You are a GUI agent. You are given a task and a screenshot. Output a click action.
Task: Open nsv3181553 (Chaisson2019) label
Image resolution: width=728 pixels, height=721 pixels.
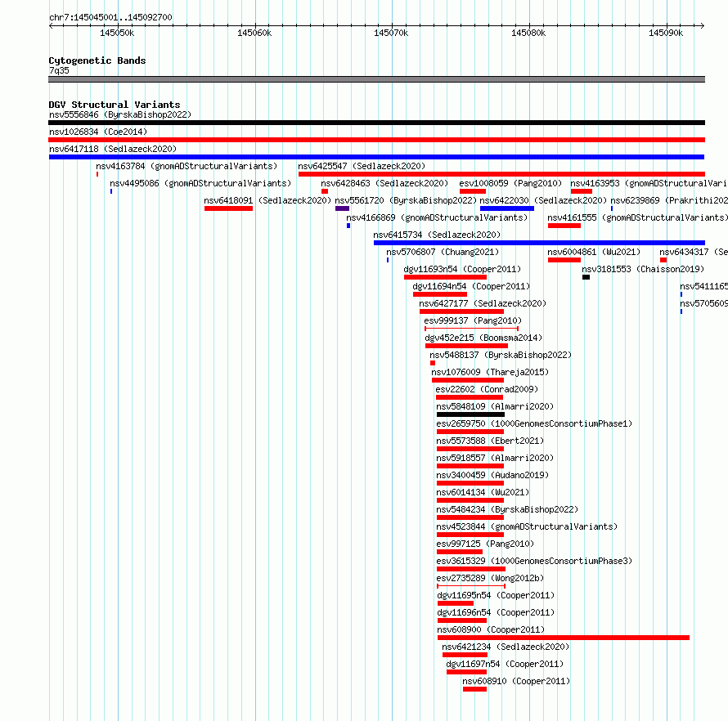coord(643,269)
